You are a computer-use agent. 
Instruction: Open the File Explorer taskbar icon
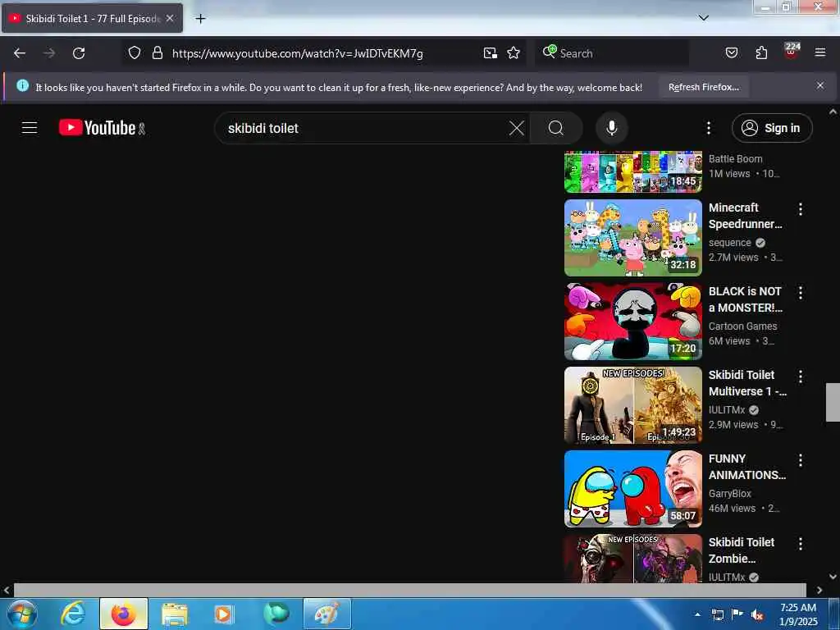(x=174, y=614)
